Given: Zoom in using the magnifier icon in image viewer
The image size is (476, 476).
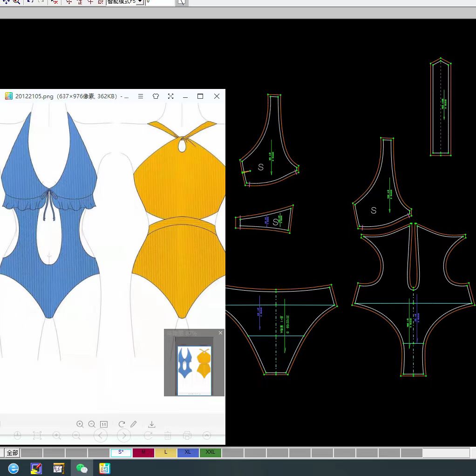Looking at the screenshot, I should coord(80,424).
